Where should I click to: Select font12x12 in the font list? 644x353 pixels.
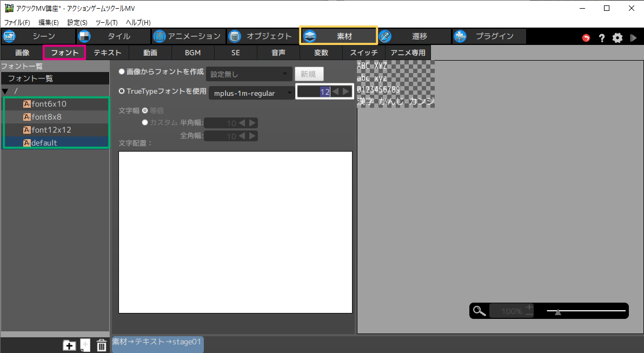[51, 130]
